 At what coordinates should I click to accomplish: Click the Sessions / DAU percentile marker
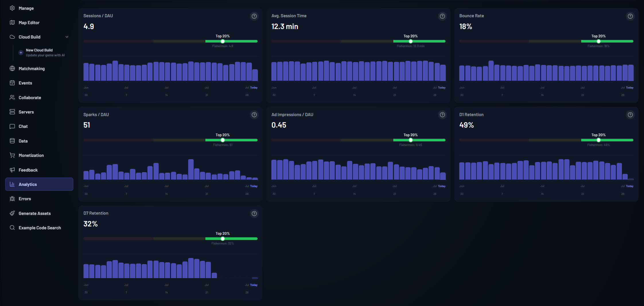pyautogui.click(x=223, y=41)
